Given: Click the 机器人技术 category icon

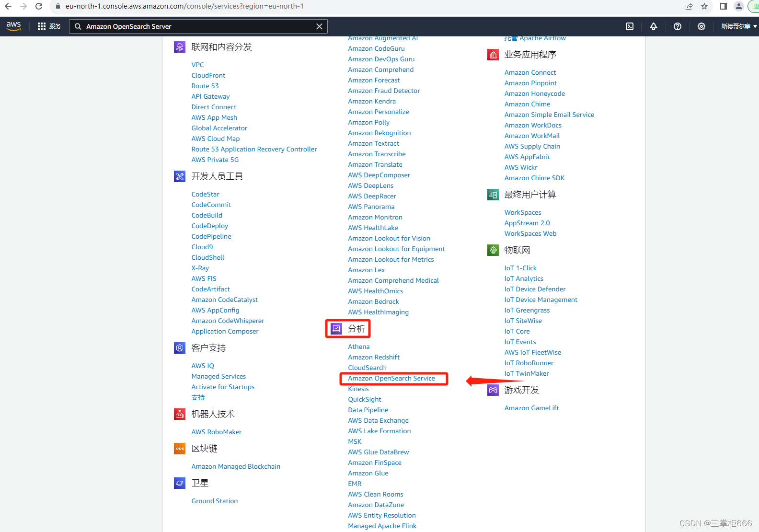Looking at the screenshot, I should coord(180,414).
